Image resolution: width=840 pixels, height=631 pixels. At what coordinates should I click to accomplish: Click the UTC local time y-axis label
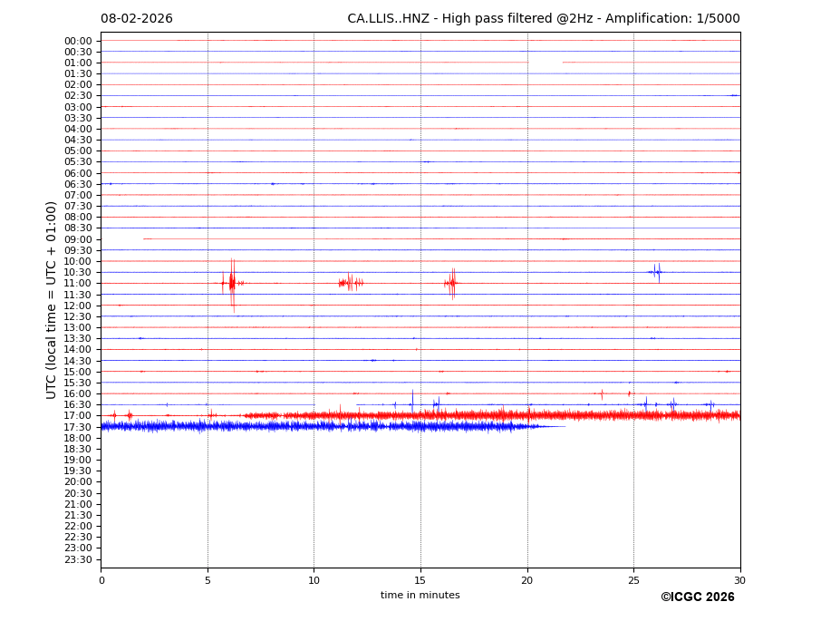(52, 299)
